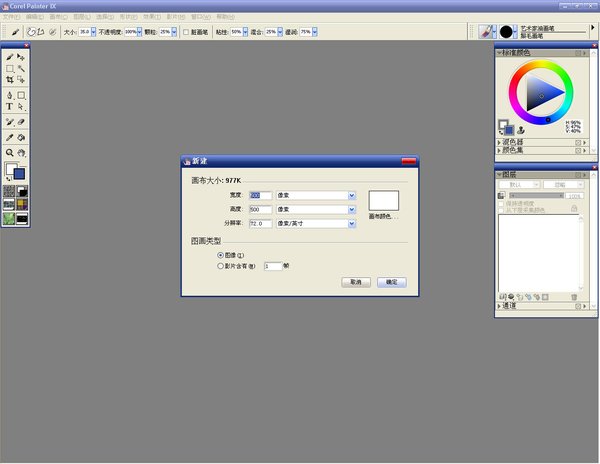
Task: Open the 选择 menu
Action: (105, 17)
